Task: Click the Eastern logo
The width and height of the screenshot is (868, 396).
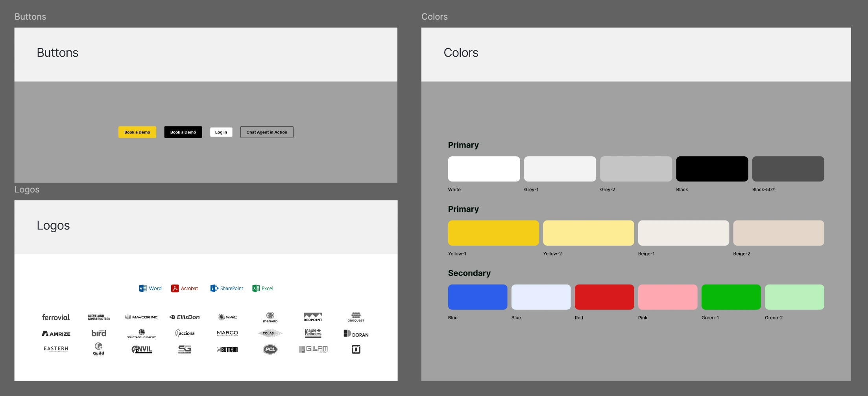Action: [x=56, y=349]
